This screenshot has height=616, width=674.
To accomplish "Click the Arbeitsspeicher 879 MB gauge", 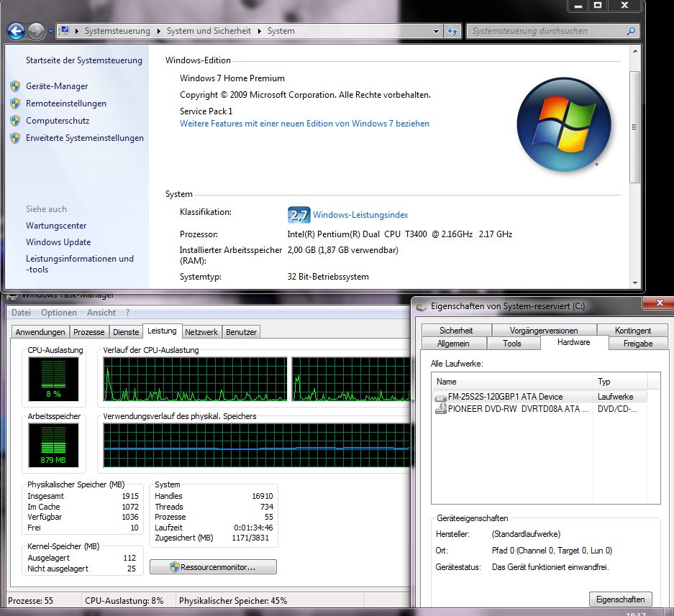I will tap(54, 445).
